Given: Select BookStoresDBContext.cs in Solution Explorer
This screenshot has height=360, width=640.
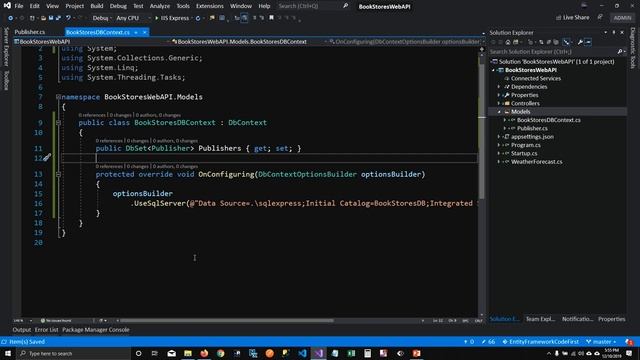Looking at the screenshot, I should coord(549,120).
